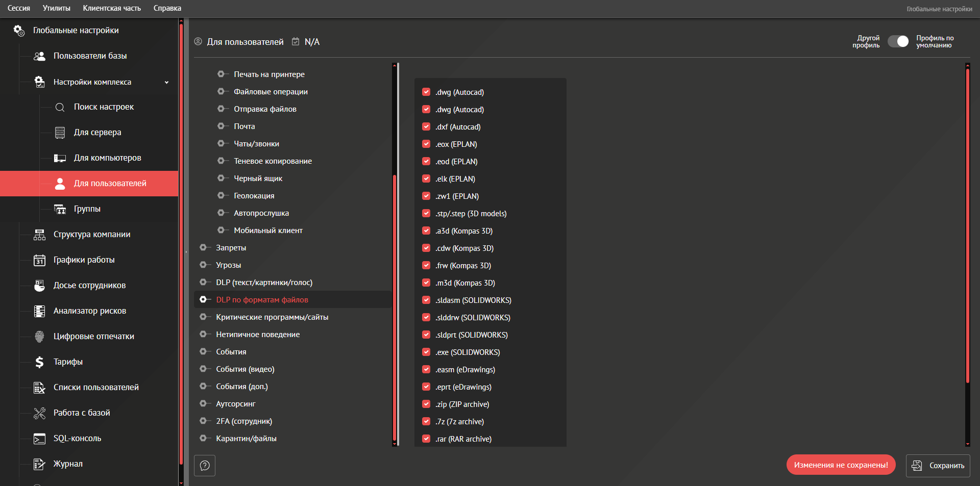Image resolution: width=980 pixels, height=486 pixels.
Task: Open Database users icon in sidebar
Action: click(39, 56)
